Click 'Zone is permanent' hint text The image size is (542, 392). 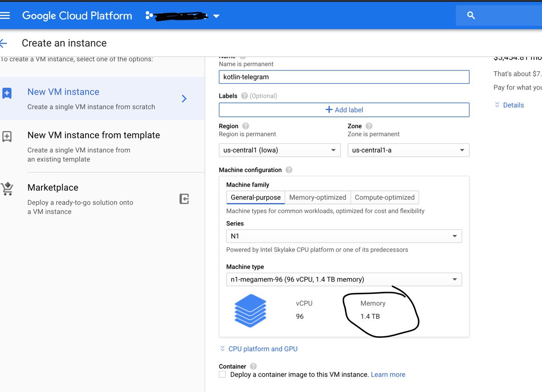click(x=373, y=134)
